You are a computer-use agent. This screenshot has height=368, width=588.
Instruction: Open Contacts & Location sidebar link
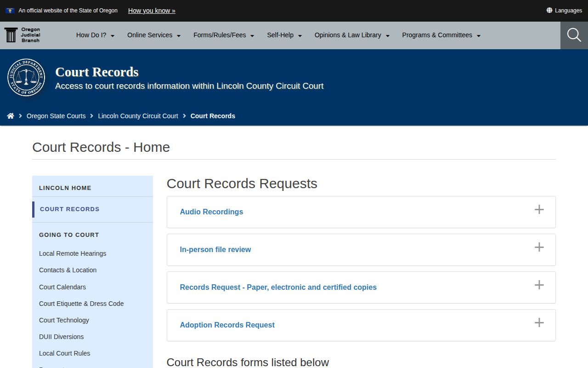click(68, 270)
